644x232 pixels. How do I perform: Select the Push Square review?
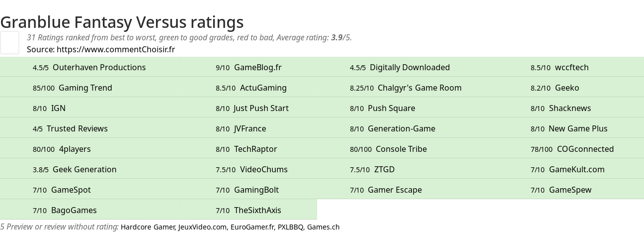(391, 108)
